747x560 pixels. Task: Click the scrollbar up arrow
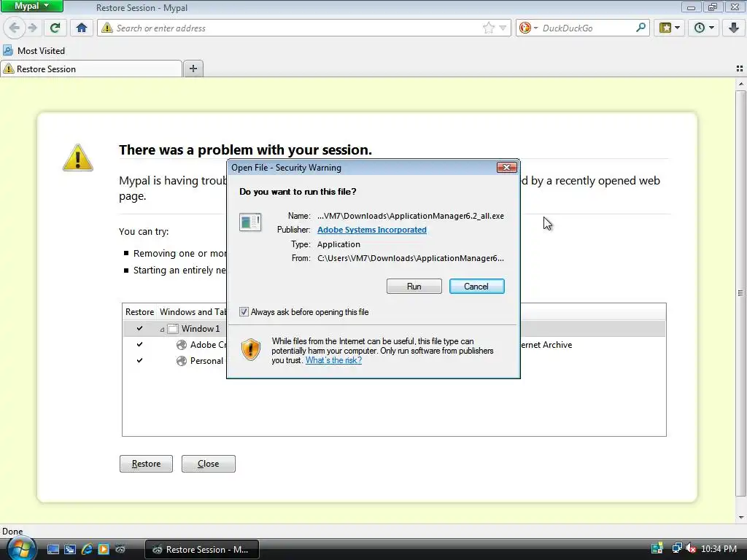coord(740,84)
